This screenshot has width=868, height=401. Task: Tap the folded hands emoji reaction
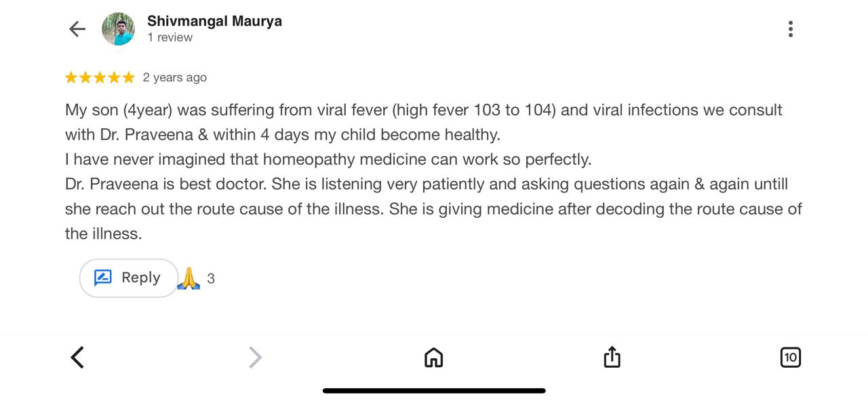click(x=189, y=278)
